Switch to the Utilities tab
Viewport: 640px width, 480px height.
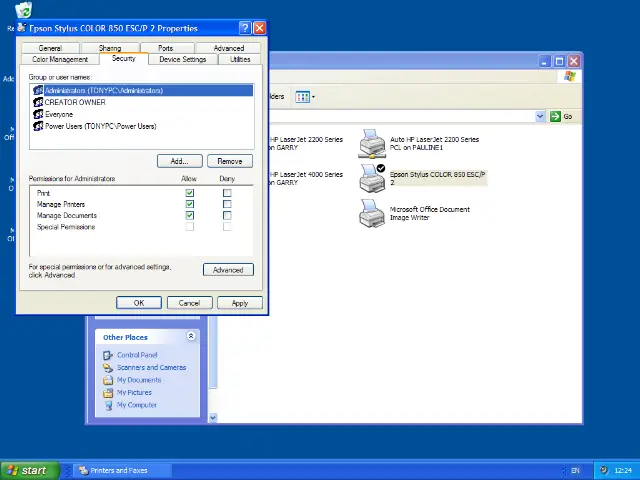[240, 59]
